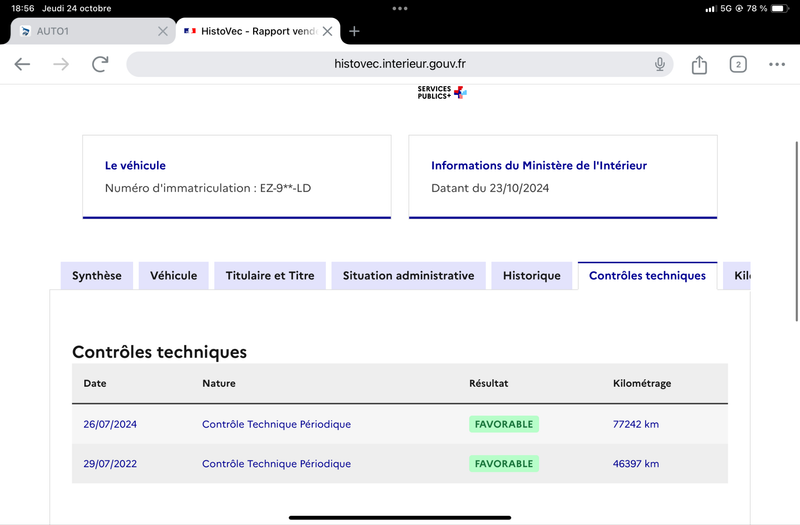Click the 46397 km mileage value
This screenshot has height=525, width=800.
click(636, 464)
